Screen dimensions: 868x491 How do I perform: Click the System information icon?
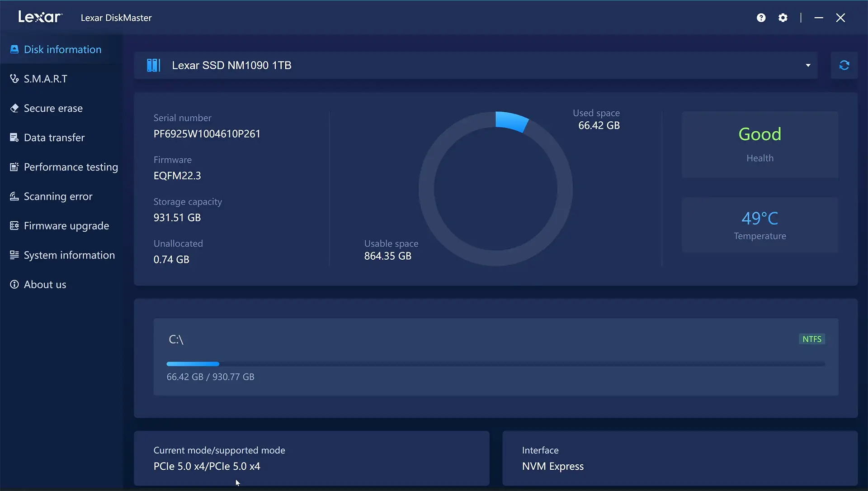click(14, 255)
